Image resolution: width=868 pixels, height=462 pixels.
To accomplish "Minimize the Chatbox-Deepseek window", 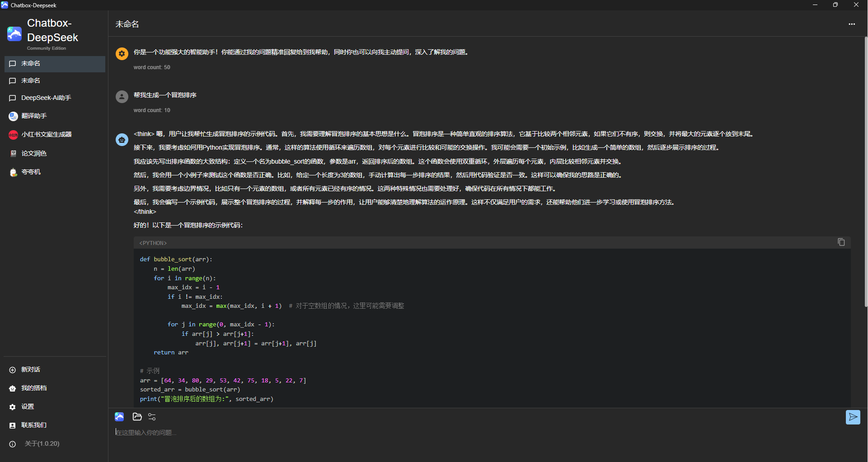I will pyautogui.click(x=815, y=5).
